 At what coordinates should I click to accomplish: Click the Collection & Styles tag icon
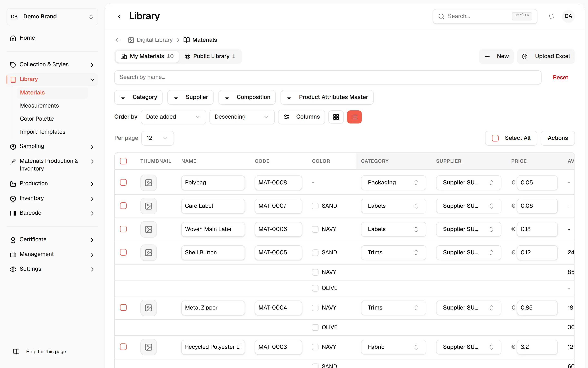13,65
